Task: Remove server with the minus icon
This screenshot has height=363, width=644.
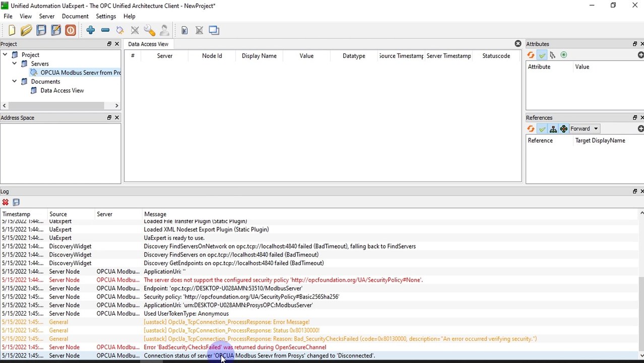Action: click(105, 30)
